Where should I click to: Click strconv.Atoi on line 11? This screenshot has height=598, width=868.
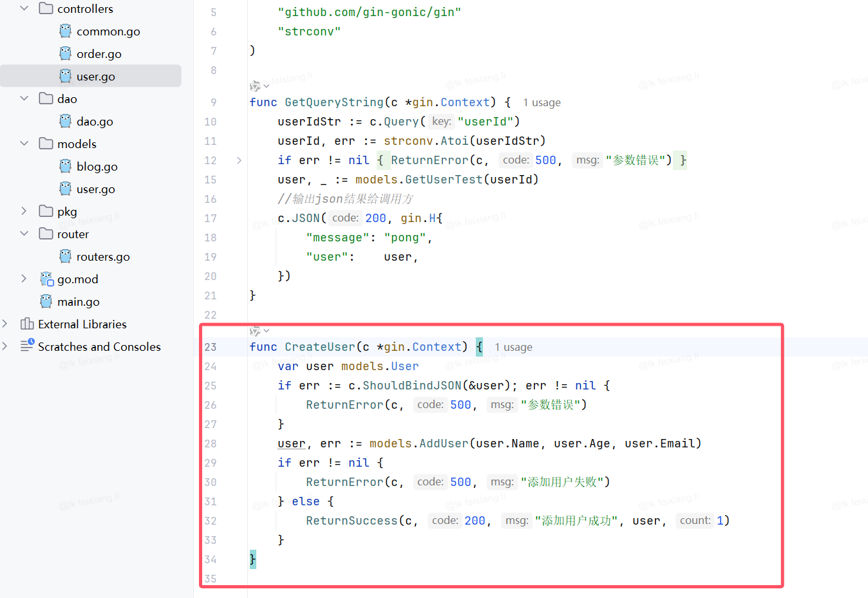click(426, 141)
